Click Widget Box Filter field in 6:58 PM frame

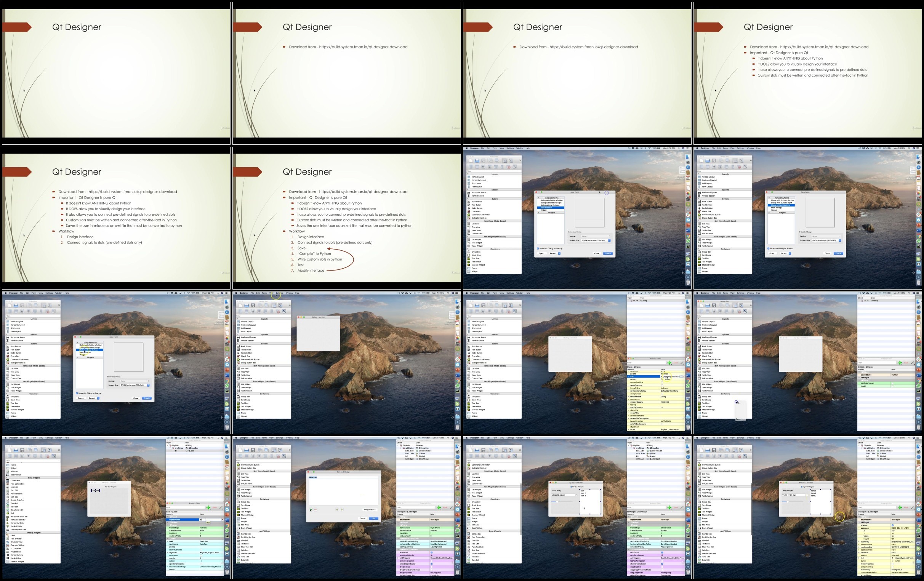click(494, 171)
